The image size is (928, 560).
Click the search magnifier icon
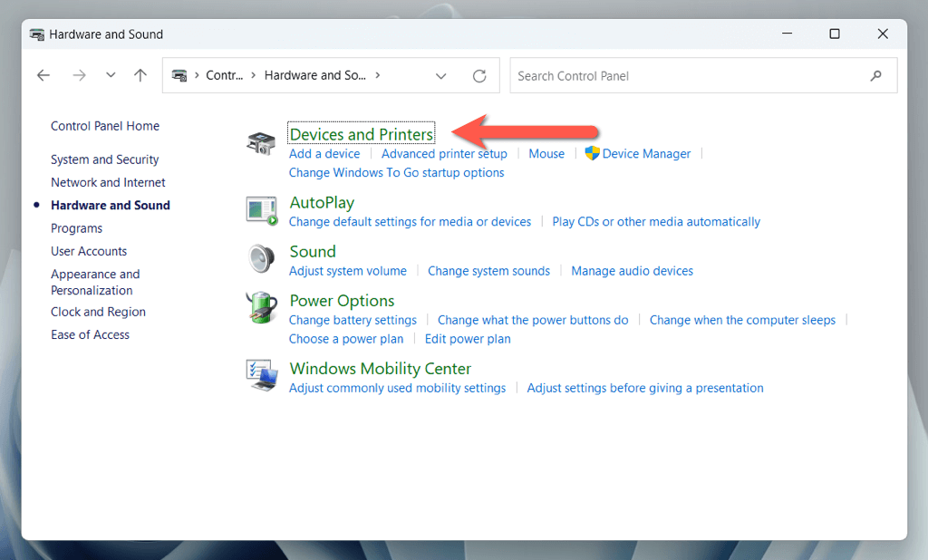875,76
